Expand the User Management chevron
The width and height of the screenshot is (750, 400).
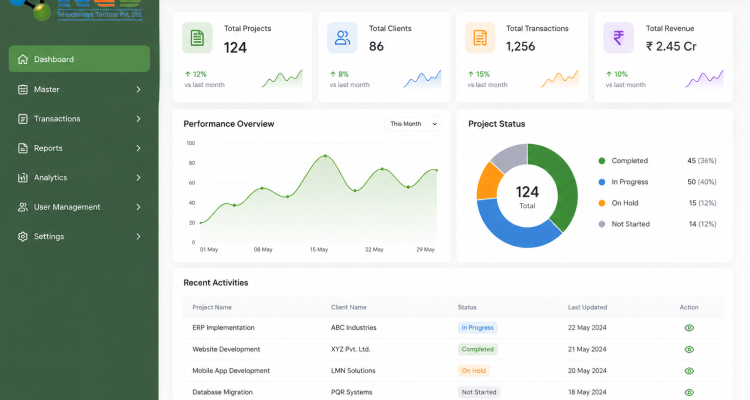(138, 207)
